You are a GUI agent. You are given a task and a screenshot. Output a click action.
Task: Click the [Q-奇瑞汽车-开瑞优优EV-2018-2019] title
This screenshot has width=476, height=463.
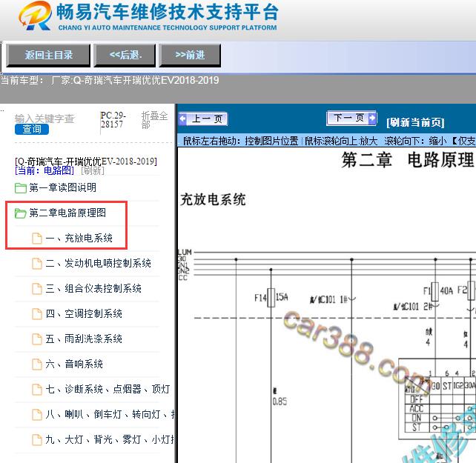(x=86, y=161)
